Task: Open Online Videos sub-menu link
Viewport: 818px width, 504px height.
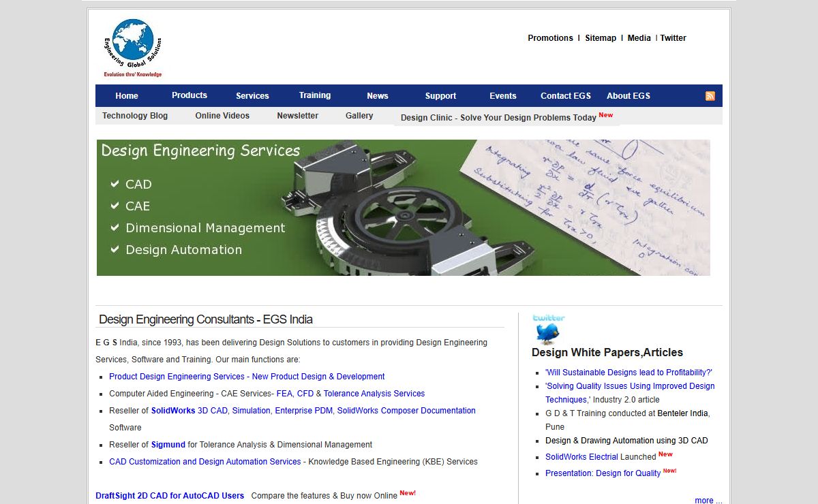Action: pyautogui.click(x=222, y=116)
